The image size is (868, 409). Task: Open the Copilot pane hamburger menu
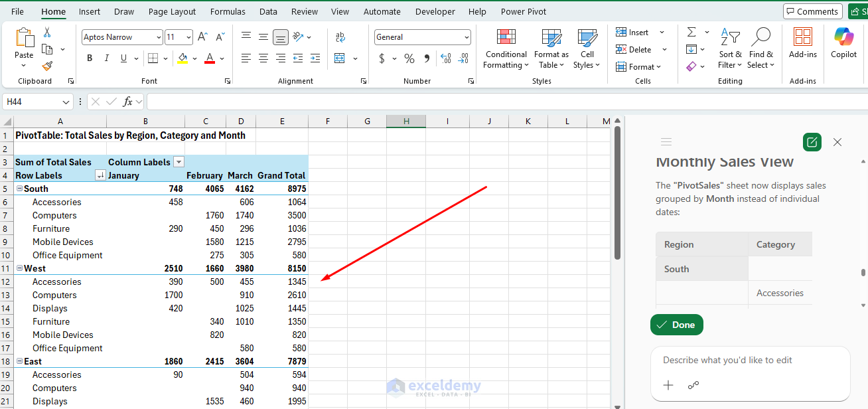pos(666,141)
